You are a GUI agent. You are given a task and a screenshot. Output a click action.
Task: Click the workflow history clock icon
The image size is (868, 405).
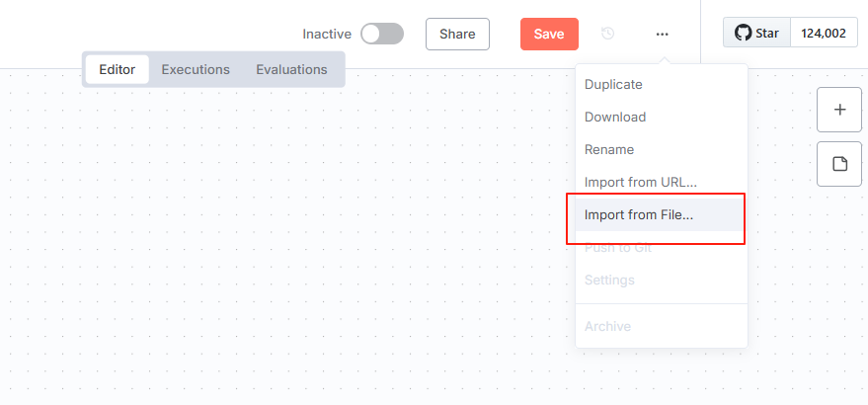[608, 34]
